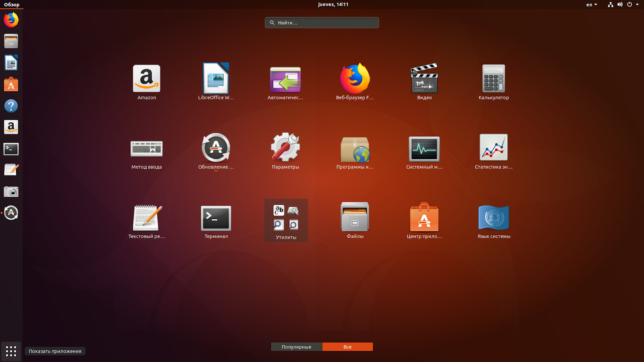644x362 pixels.
Task: Click the Показать приложения grid button
Action: [x=11, y=351]
